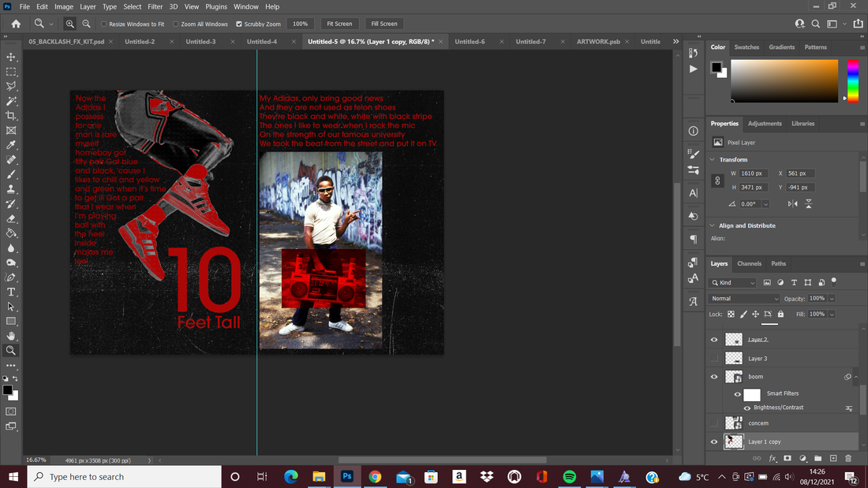Click the 100% zoom button
Viewport: 868px width, 488px height.
(300, 24)
